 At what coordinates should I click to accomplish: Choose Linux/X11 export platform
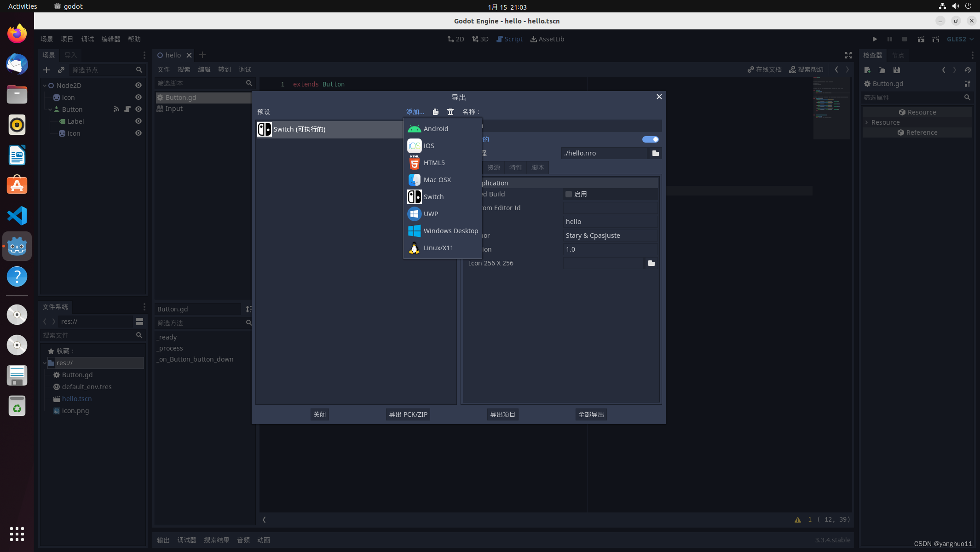pyautogui.click(x=442, y=248)
